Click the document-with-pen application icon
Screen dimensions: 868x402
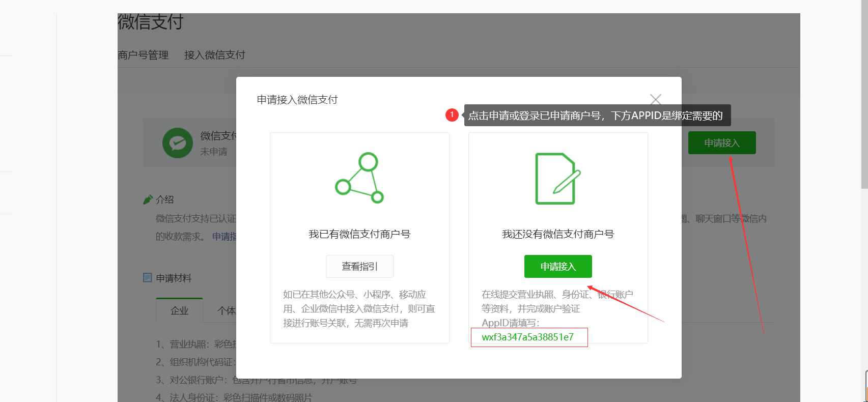coord(558,179)
